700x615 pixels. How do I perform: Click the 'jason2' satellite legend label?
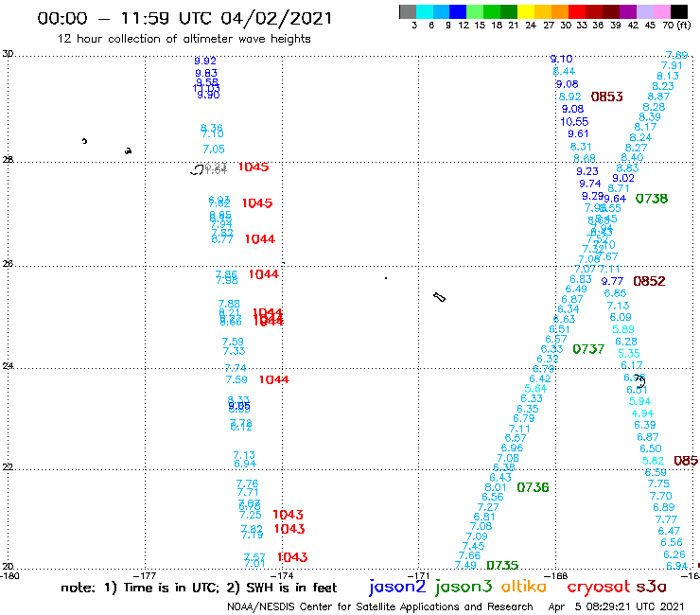click(x=397, y=587)
